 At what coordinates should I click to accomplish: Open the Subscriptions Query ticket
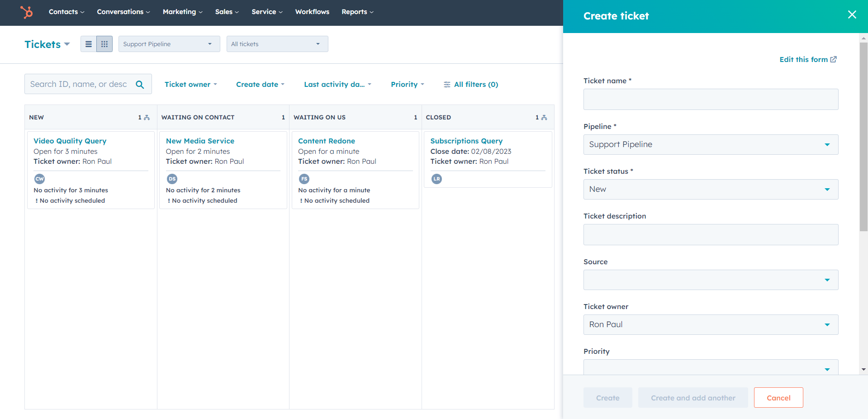(466, 141)
